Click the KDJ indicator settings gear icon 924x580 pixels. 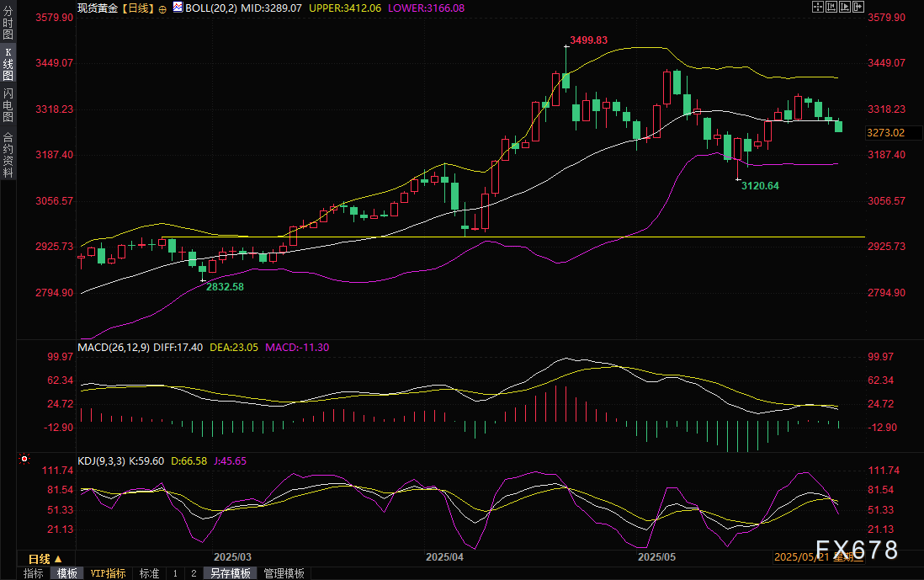24,460
